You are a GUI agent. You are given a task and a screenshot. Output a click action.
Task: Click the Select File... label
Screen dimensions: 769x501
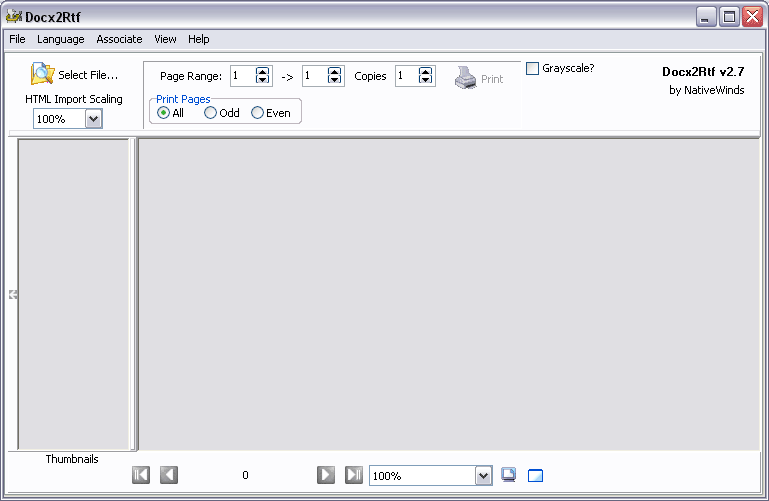pyautogui.click(x=88, y=75)
